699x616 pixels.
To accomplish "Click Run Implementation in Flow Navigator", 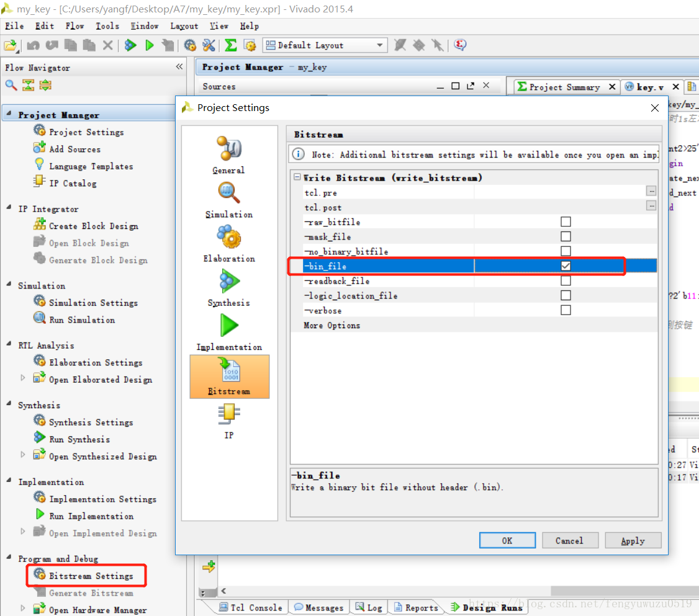I will (84, 516).
